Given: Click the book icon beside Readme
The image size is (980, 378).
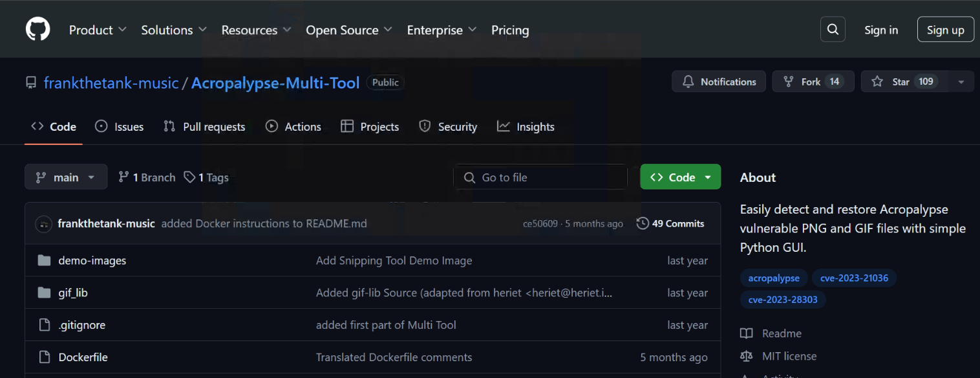Looking at the screenshot, I should pos(747,333).
